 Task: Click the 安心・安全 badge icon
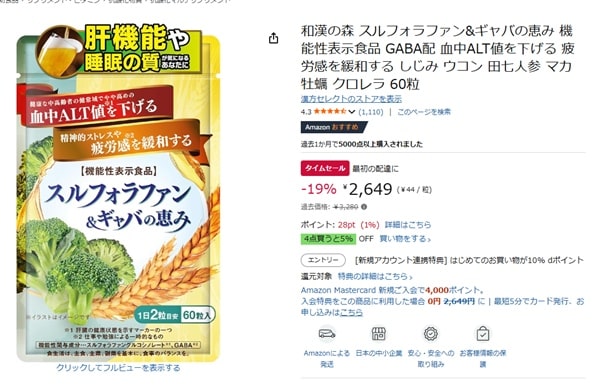[x=431, y=334]
